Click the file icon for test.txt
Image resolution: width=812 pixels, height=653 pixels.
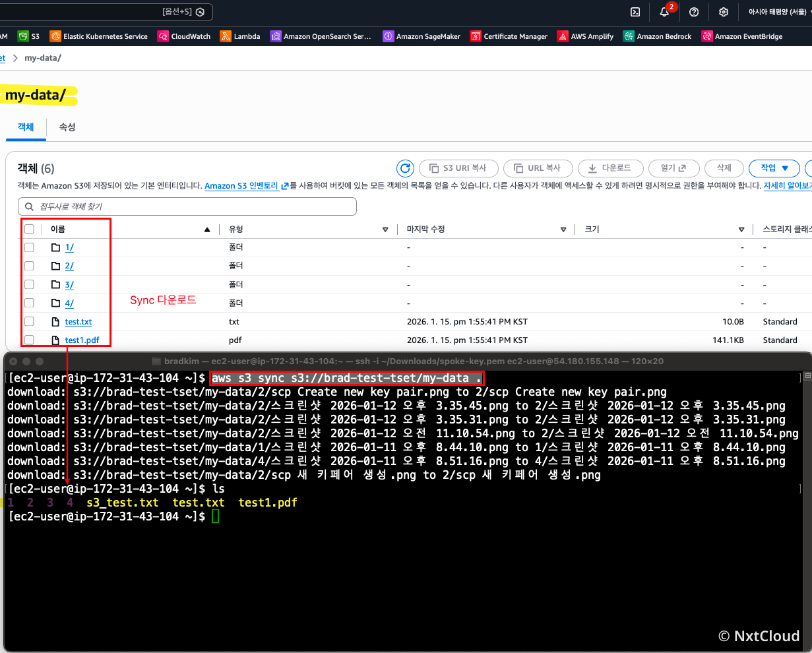(x=56, y=322)
